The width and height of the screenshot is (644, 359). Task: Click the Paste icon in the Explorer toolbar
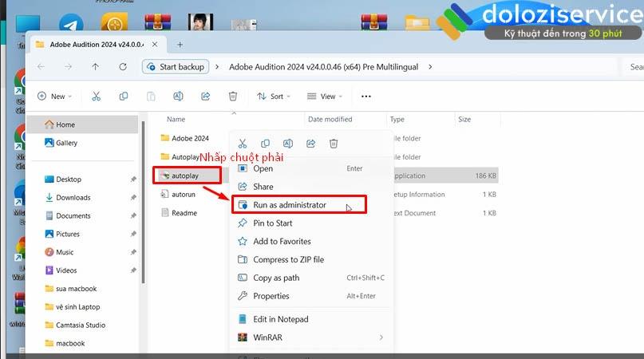click(151, 96)
